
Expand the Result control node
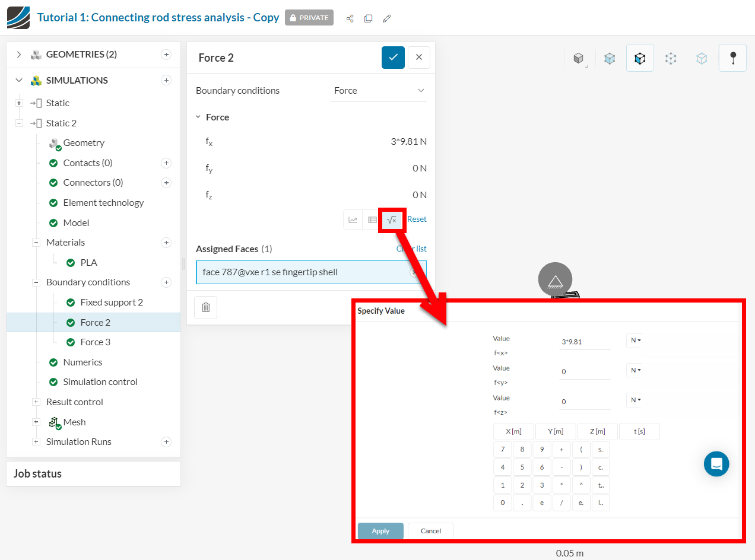36,402
